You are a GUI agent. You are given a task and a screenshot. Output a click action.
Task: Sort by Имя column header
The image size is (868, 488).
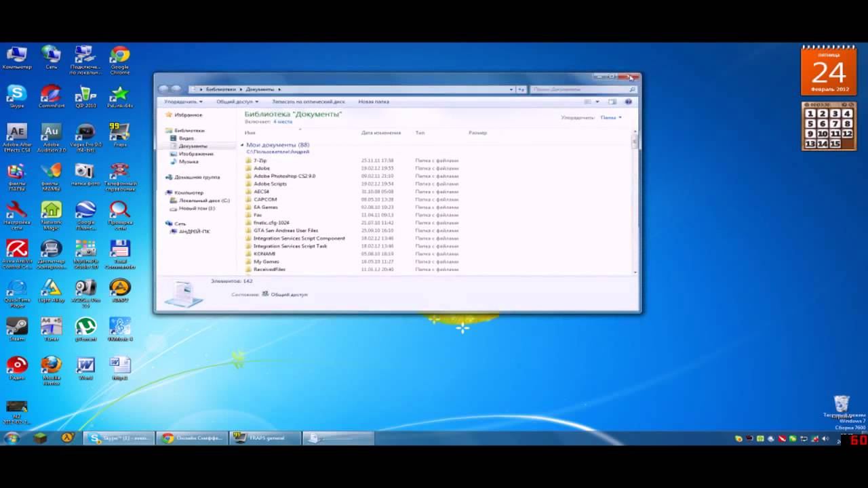tap(250, 133)
